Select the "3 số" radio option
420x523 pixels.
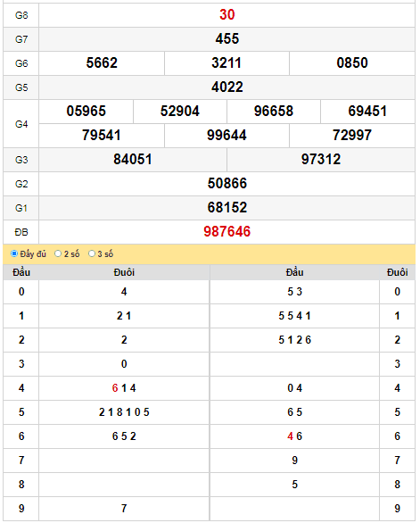[x=92, y=253]
